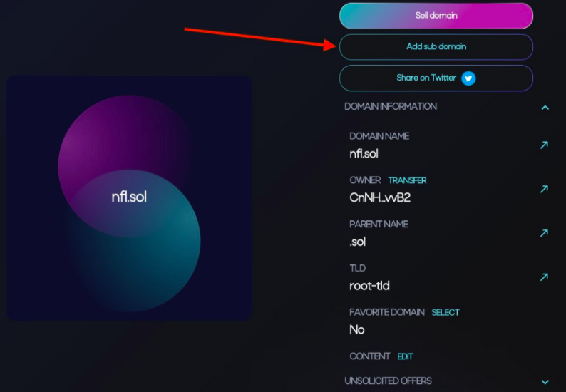The image size is (566, 392).
Task: Click the .sol parent name value
Action: (x=357, y=242)
